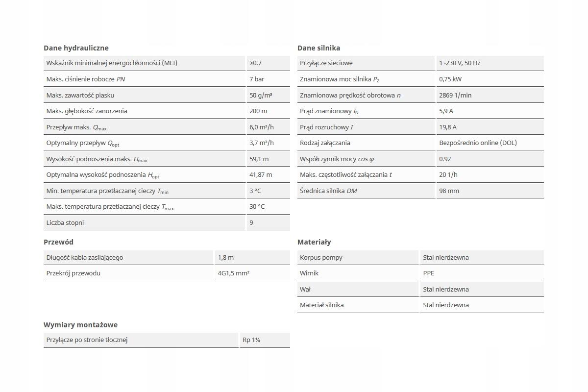Image resolution: width=588 pixels, height=392 pixels.
Task: Click the Wirnik material row label
Action: tap(309, 273)
